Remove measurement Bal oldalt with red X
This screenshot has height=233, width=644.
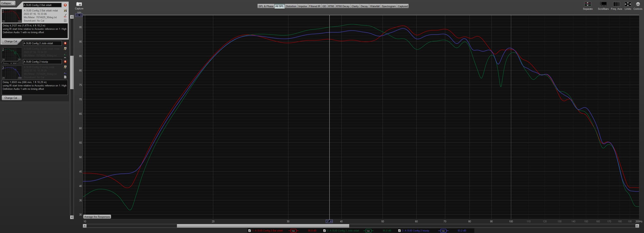tap(65, 5)
